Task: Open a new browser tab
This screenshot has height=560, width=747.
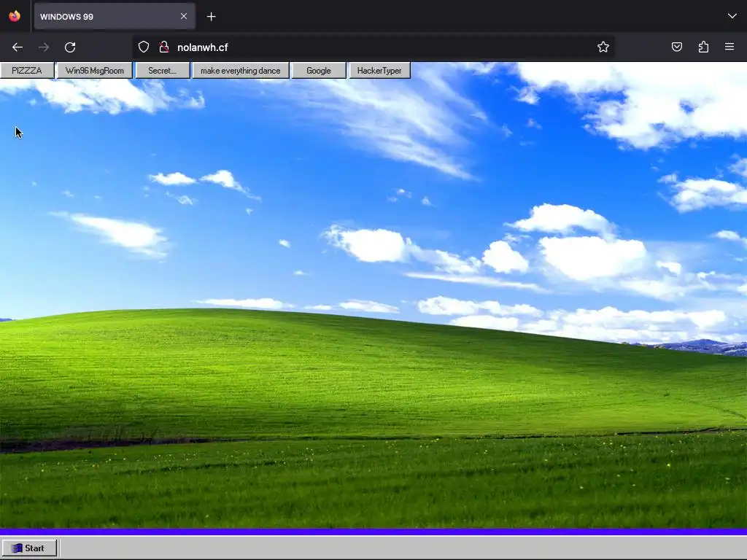Action: [211, 17]
